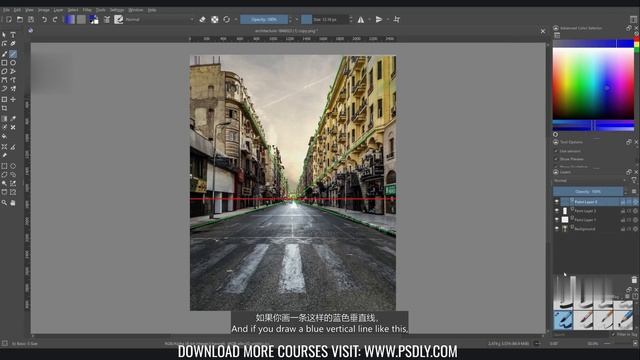Select the Measure tool

pos(13,147)
